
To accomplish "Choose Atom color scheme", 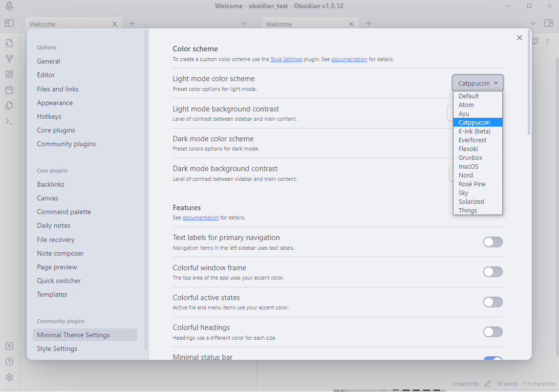I will 478,105.
